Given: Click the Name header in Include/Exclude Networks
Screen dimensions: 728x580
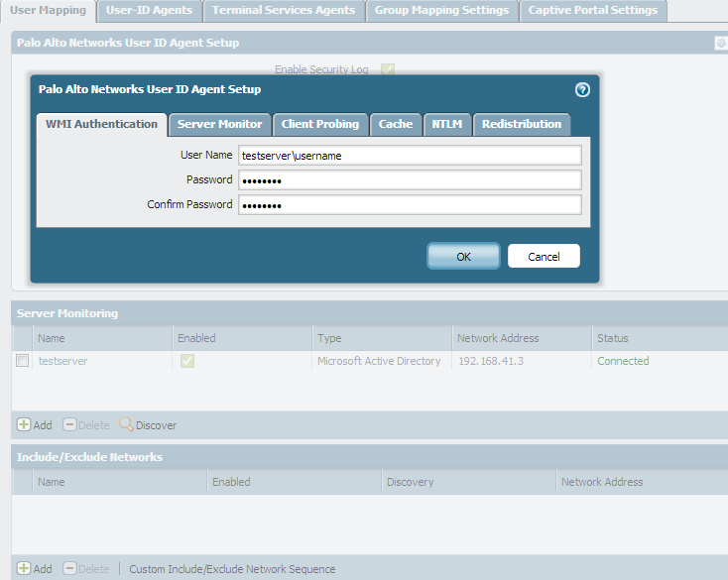Looking at the screenshot, I should click(x=120, y=482).
